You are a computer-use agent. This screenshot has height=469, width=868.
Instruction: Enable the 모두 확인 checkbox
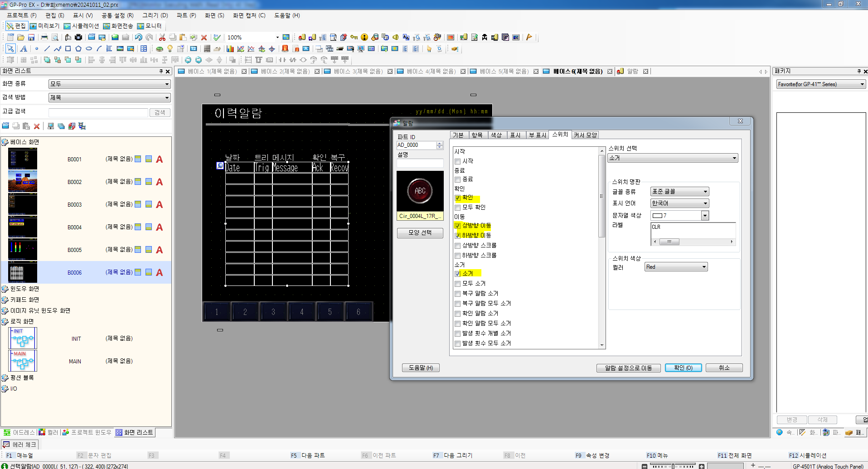(458, 208)
